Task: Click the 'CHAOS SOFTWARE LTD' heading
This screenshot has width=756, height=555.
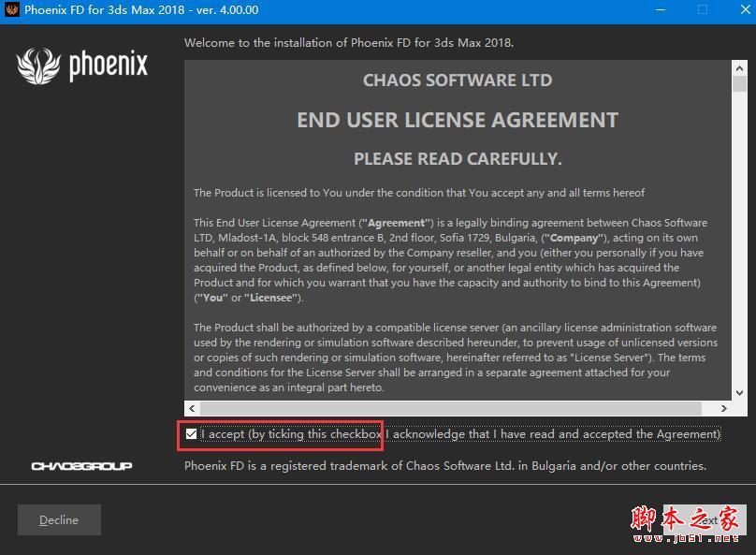Action: pyautogui.click(x=458, y=80)
